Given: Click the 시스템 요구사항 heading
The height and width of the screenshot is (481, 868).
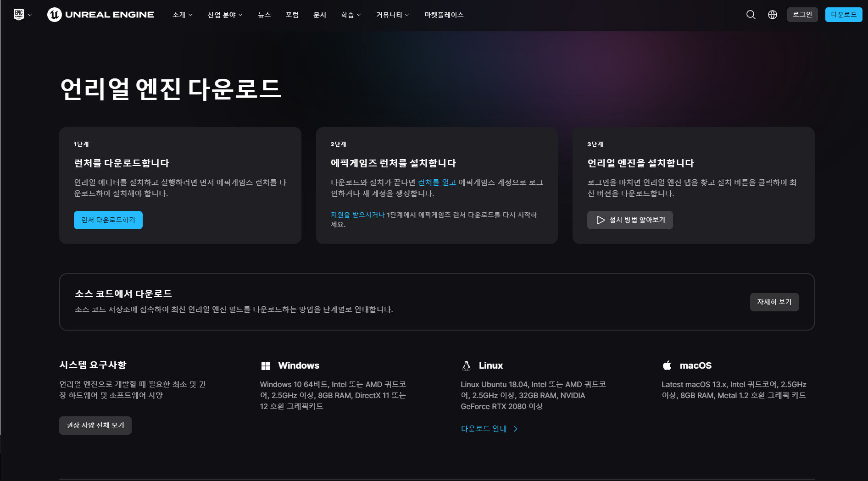Looking at the screenshot, I should (x=93, y=365).
